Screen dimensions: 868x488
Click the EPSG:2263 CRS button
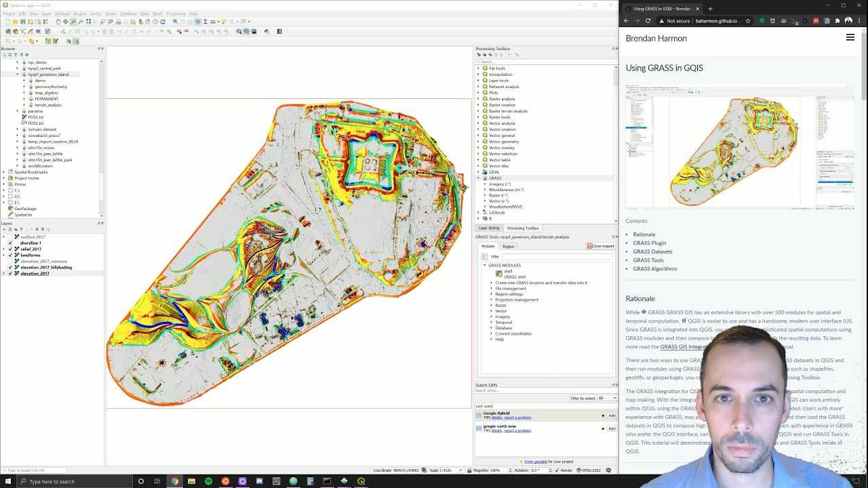[x=589, y=470]
